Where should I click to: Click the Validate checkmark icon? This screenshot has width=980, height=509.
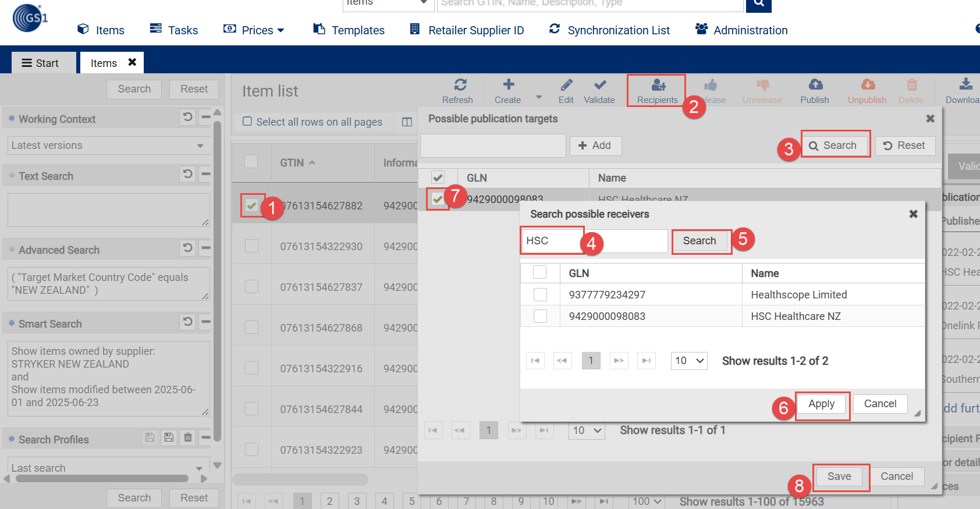pos(600,85)
